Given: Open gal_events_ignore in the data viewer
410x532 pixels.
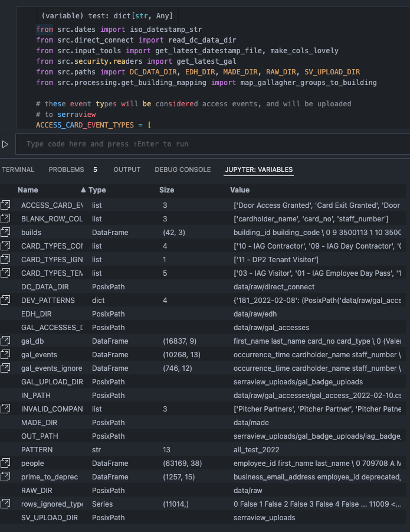Looking at the screenshot, I should tap(5, 368).
